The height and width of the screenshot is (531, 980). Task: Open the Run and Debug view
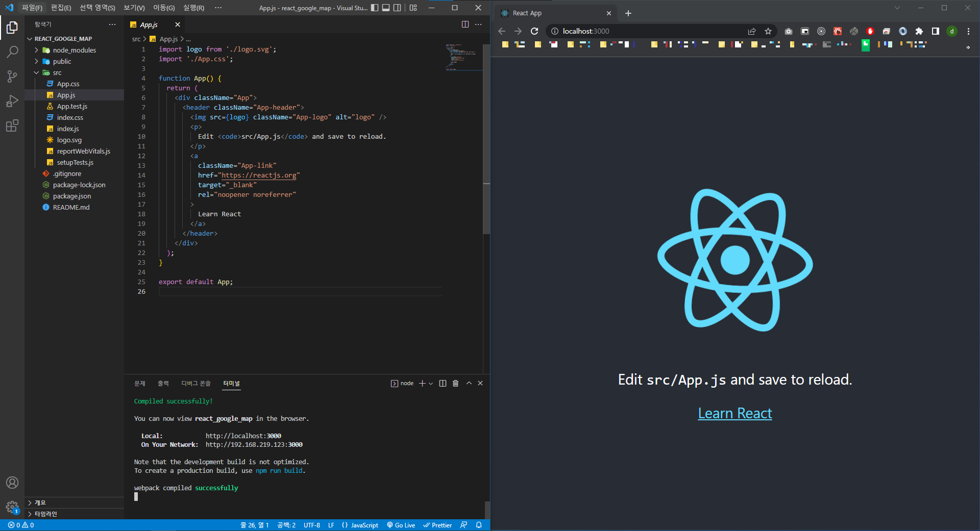click(x=12, y=100)
